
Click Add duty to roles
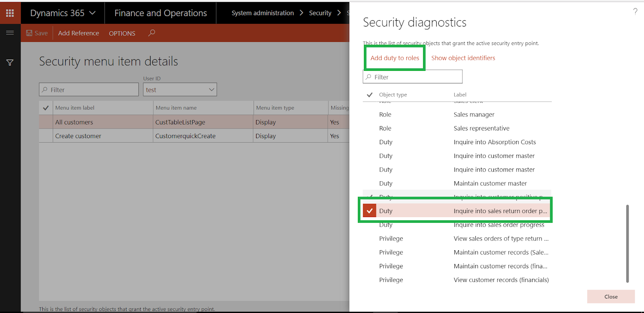[x=395, y=58]
